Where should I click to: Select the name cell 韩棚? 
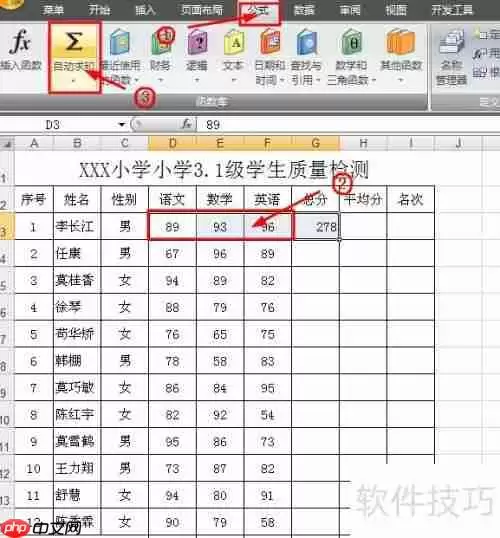[x=77, y=361]
